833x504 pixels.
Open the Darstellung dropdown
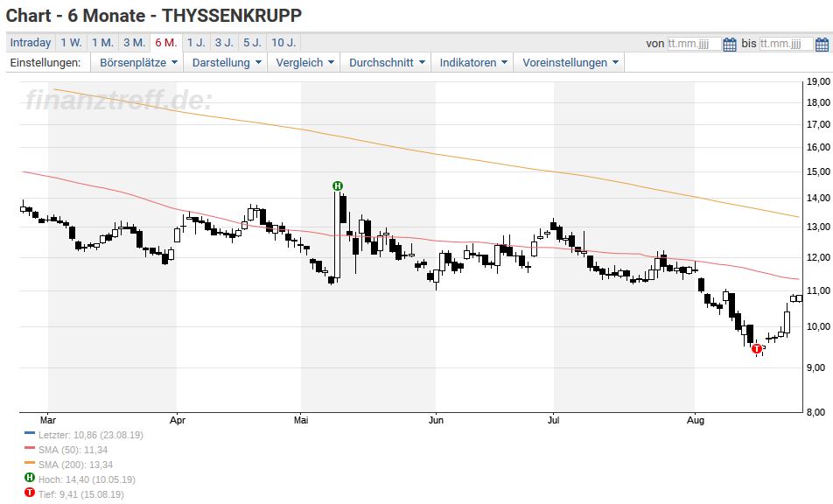tap(226, 63)
